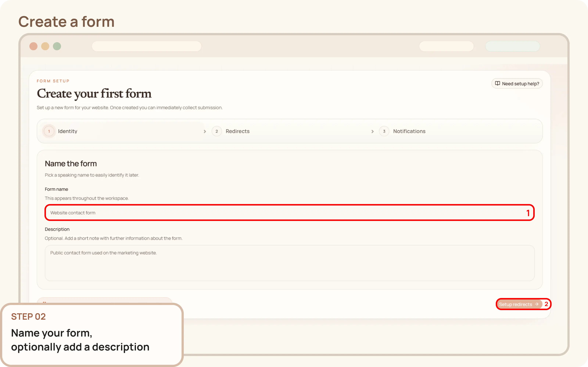The height and width of the screenshot is (367, 588).
Task: Expand the chevron between Redirects and Notifications
Action: coord(372,131)
